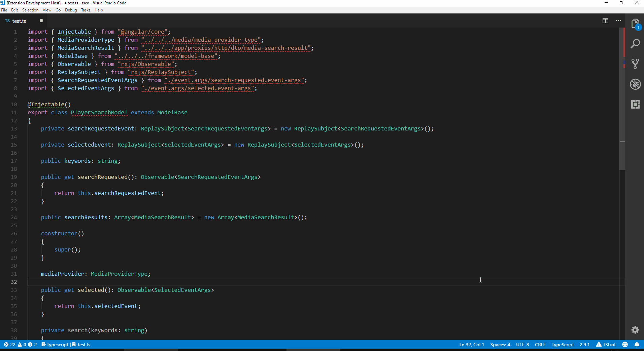Click the info count 2 in the status bar

click(33, 345)
